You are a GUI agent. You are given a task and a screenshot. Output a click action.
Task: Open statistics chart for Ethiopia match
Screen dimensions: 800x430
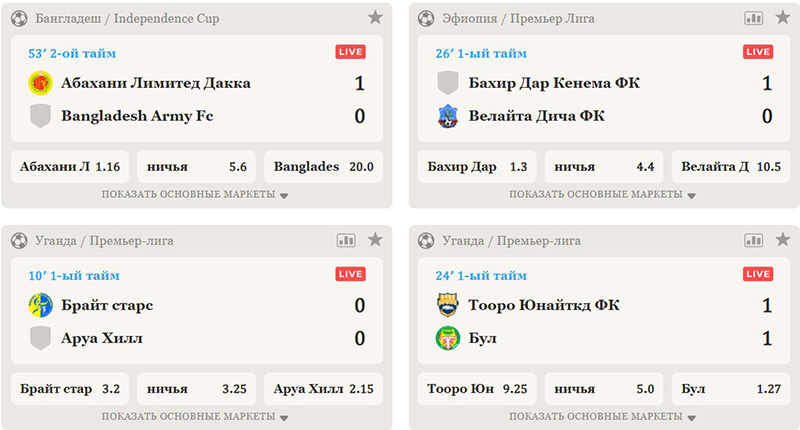click(753, 18)
